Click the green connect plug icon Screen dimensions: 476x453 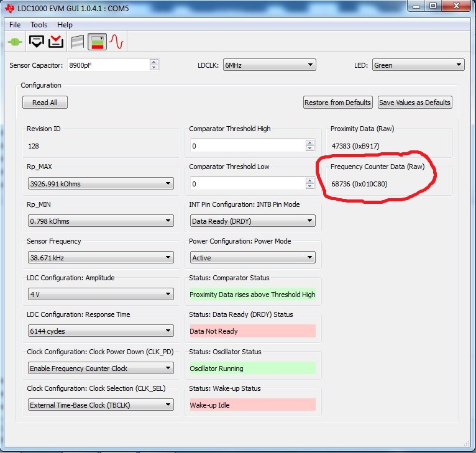click(15, 42)
